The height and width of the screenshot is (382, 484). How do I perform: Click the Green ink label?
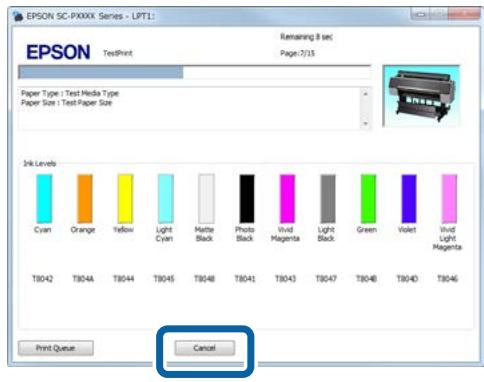(367, 230)
